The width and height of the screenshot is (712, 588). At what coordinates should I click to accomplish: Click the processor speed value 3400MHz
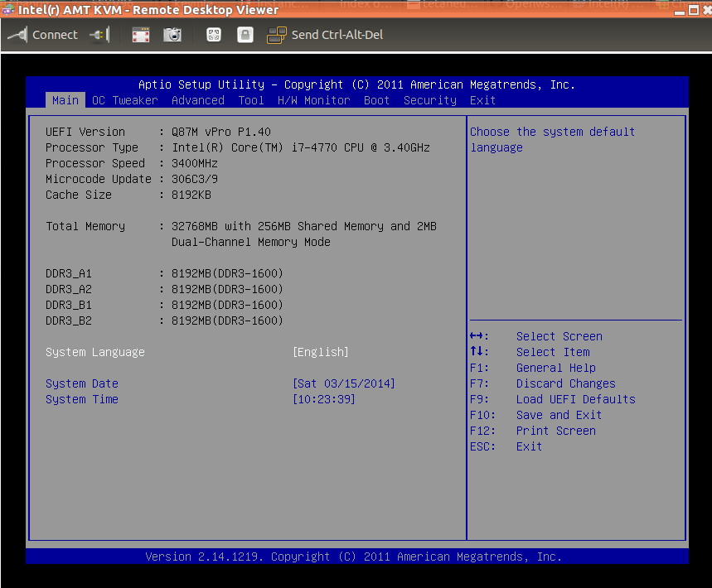tap(194, 163)
